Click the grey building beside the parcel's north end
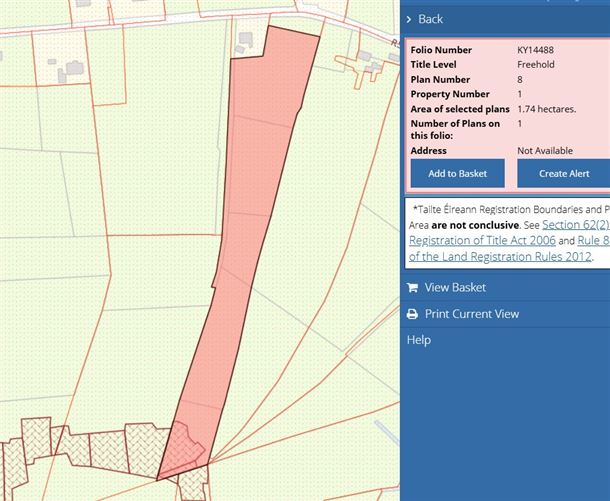610x501 pixels. pos(245,42)
